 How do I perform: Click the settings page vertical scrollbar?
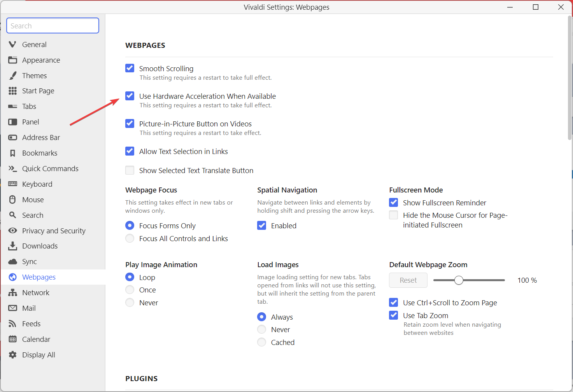[x=570, y=78]
